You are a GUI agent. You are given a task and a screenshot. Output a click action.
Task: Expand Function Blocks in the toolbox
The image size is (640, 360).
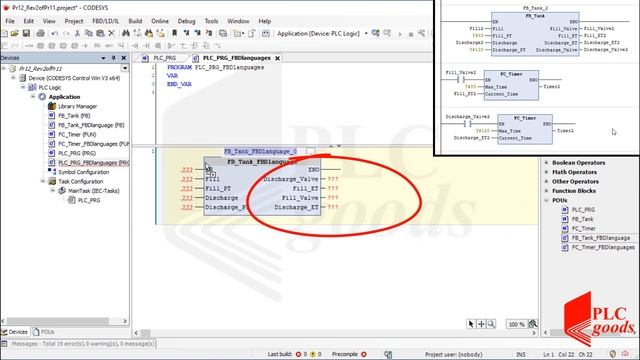coord(547,191)
